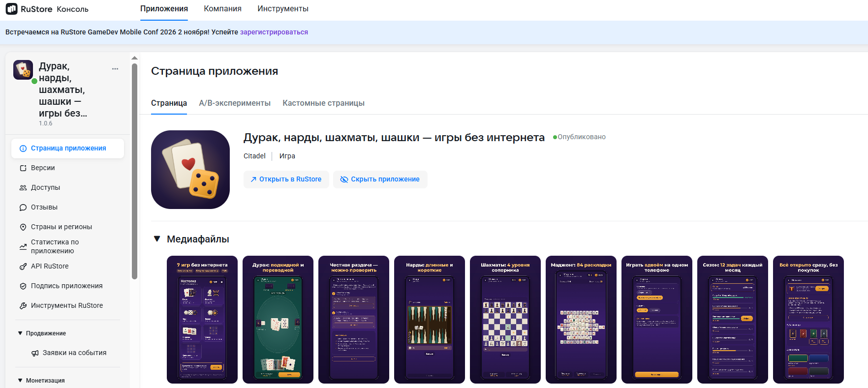Open the Компания top menu
Image resolution: width=868 pixels, height=388 pixels.
[x=223, y=9]
